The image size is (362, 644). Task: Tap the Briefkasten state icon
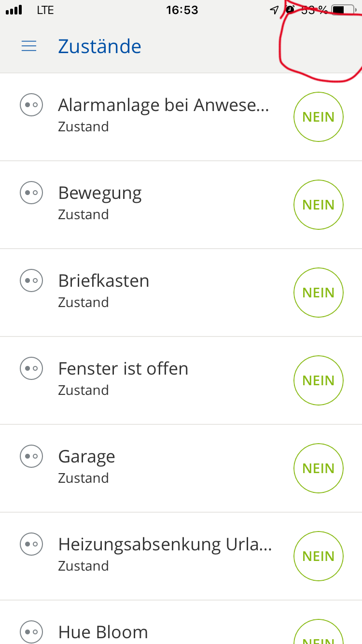coord(31,280)
